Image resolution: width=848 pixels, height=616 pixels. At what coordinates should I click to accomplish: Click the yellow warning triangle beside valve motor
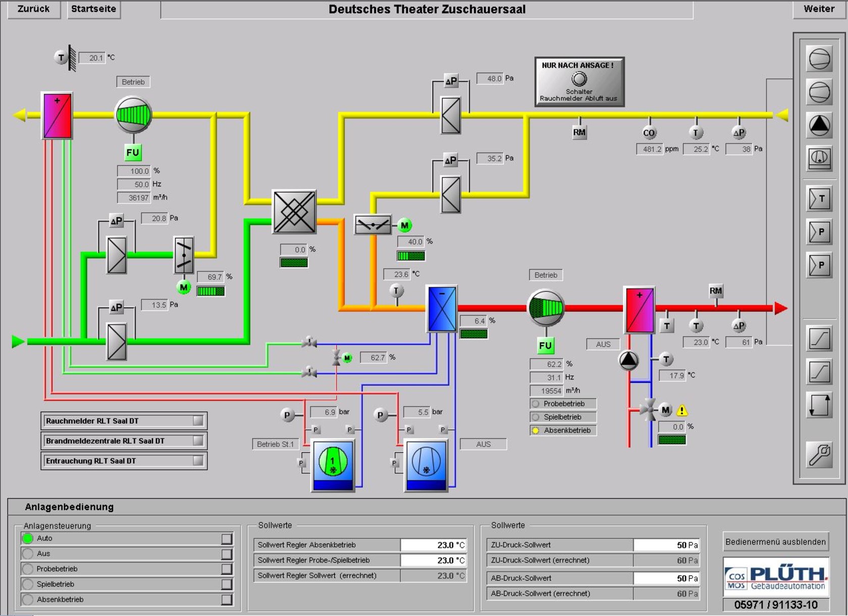(682, 410)
